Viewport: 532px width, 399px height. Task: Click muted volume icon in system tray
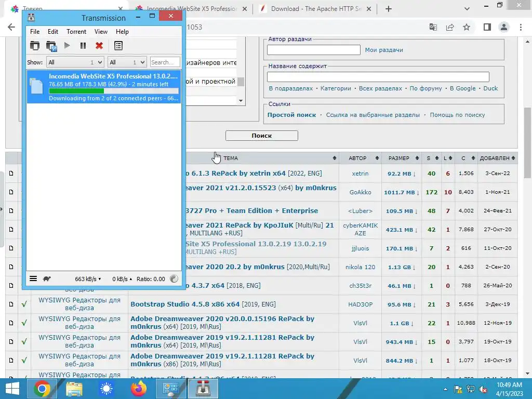(x=483, y=389)
